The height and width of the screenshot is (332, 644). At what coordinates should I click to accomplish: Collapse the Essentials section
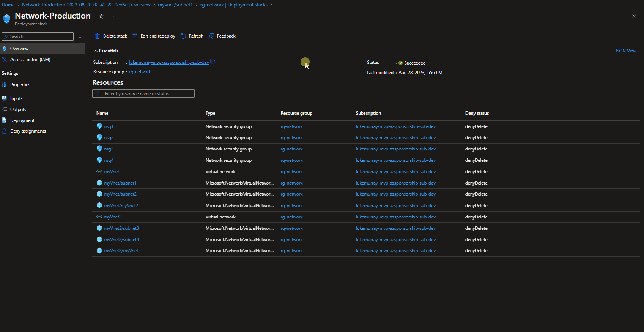point(96,51)
